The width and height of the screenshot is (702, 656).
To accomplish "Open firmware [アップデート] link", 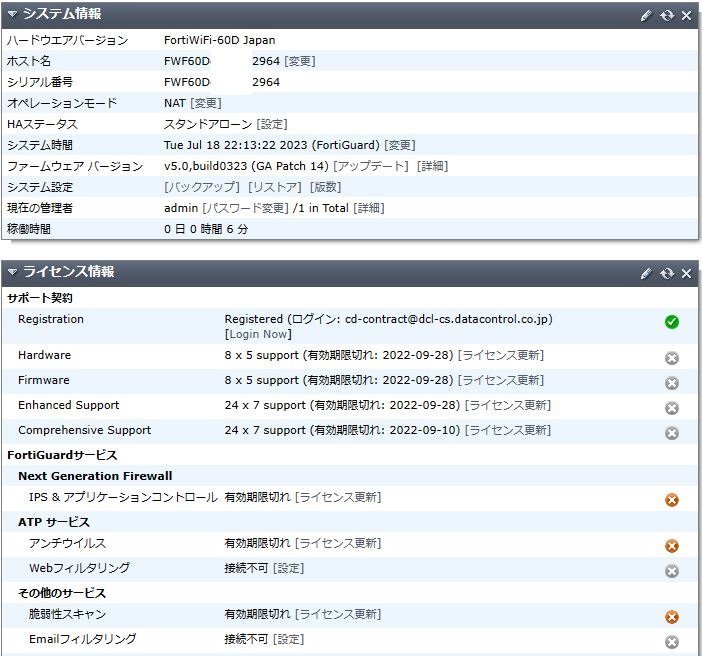I will coord(371,166).
